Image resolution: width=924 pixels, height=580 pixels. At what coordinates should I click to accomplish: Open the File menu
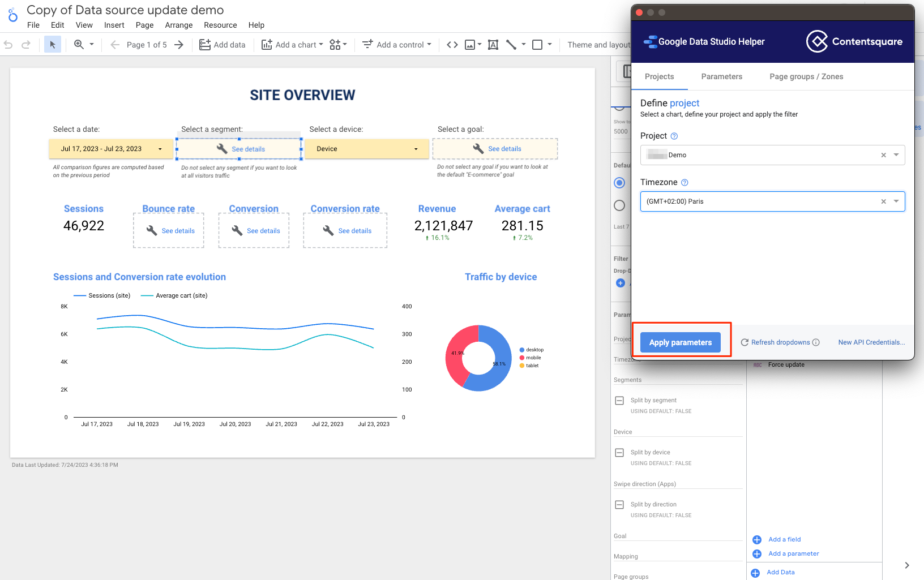click(x=33, y=25)
